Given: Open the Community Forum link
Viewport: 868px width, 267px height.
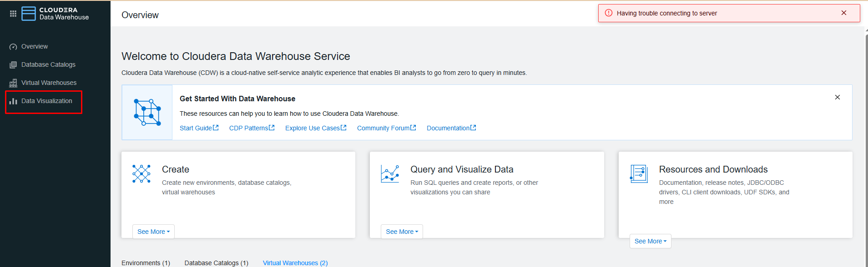Looking at the screenshot, I should click(384, 128).
